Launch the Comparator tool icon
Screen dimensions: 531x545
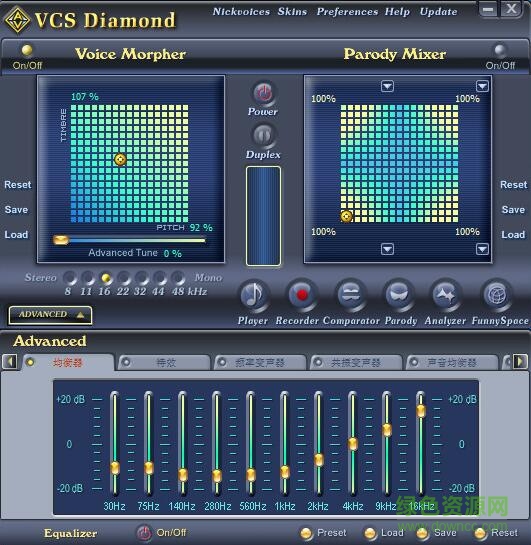coord(350,295)
